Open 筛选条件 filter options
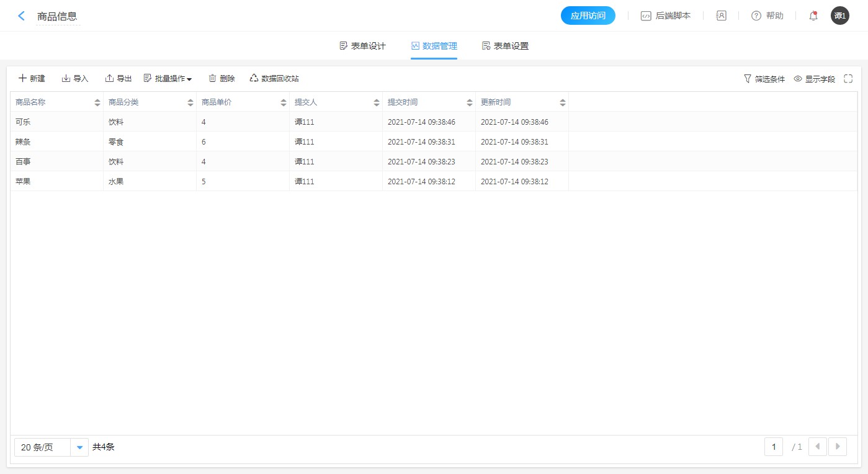 click(x=764, y=79)
